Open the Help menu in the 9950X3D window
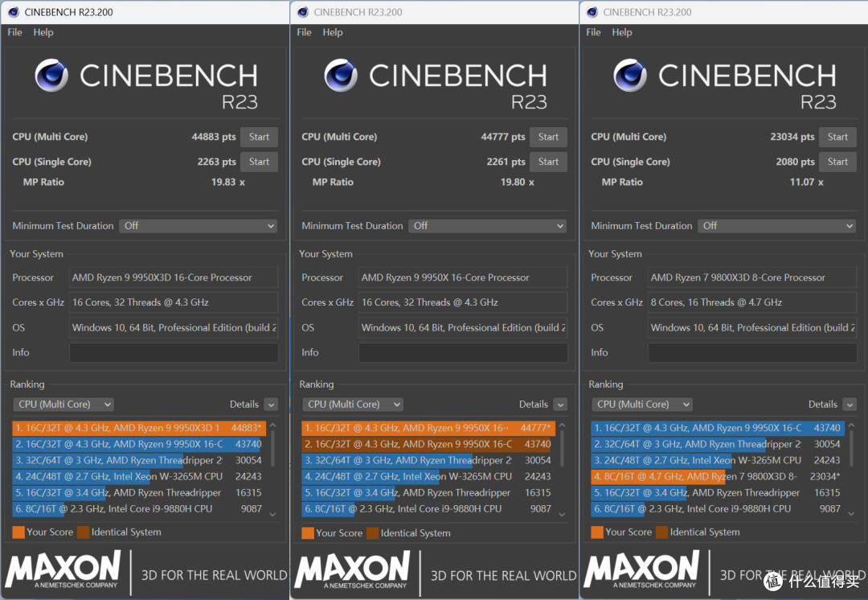Viewport: 868px width, 600px height. [43, 32]
